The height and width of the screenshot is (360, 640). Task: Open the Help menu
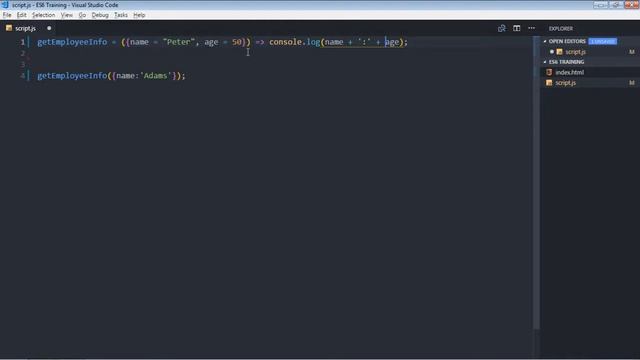pyautogui.click(x=139, y=15)
